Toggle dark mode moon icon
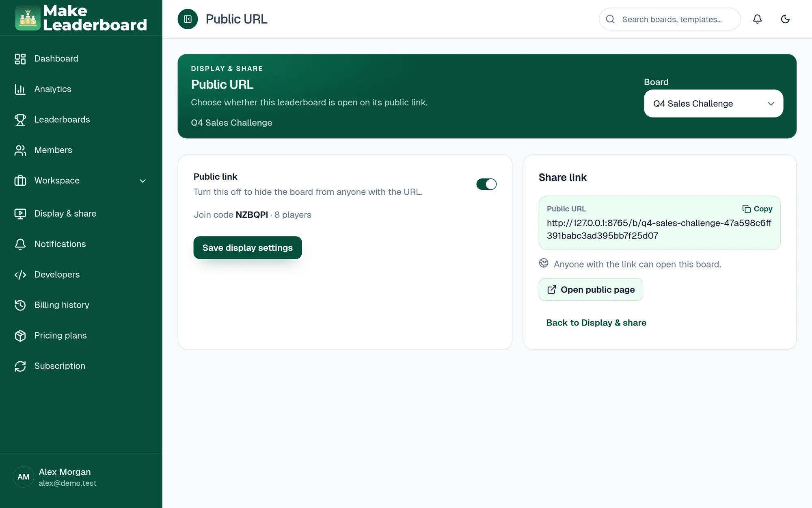 coord(785,19)
